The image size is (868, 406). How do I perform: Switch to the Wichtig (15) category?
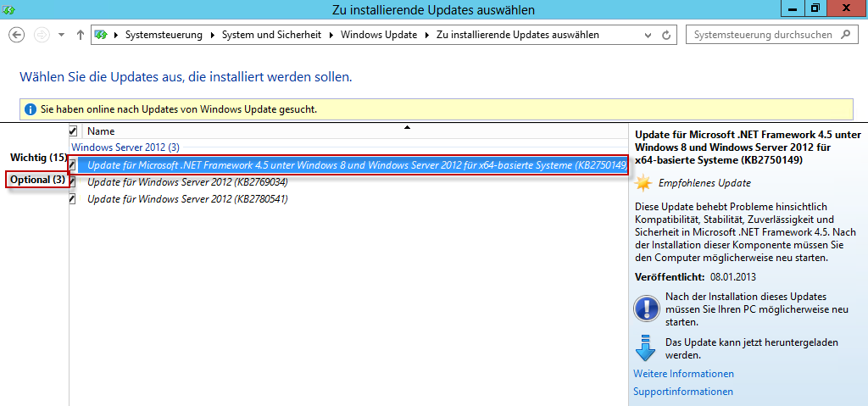[x=37, y=158]
